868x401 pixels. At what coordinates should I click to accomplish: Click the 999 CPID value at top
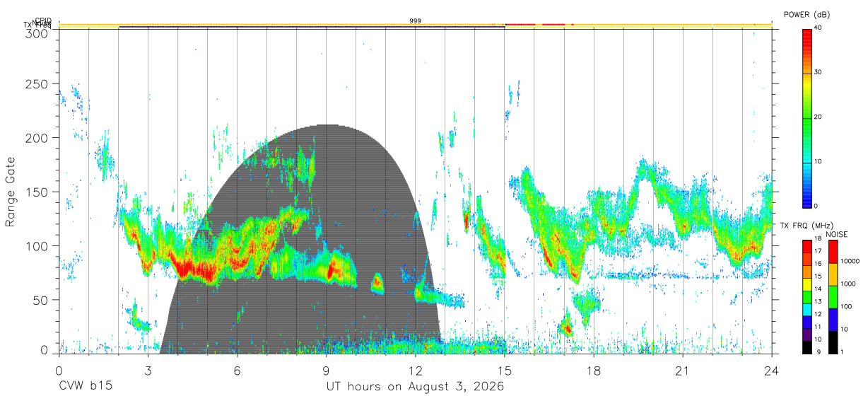tap(416, 21)
